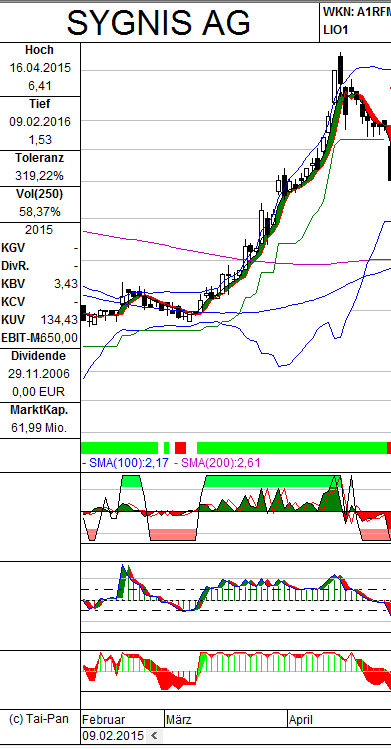Click the WKN: A1RFM identifier text
391x749 pixels.
(x=357, y=12)
